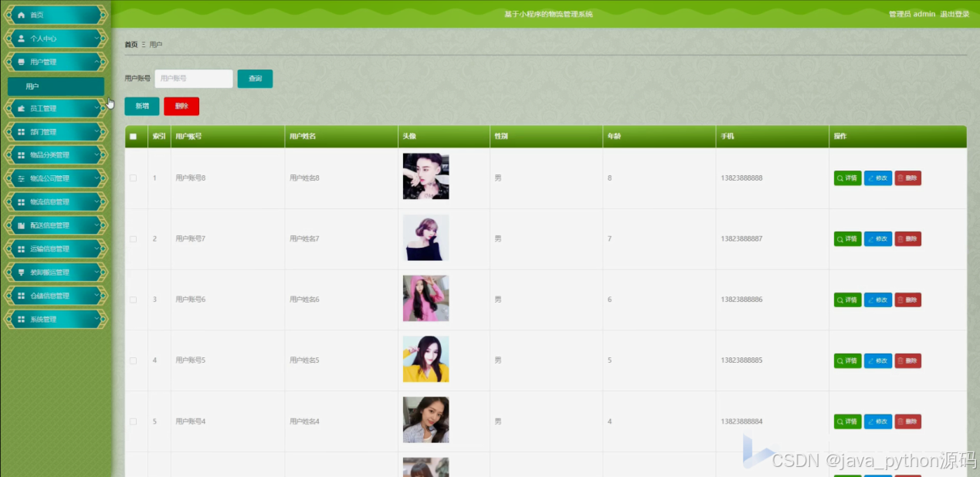
Task: Open 详情 for 用户账号5
Action: (847, 360)
